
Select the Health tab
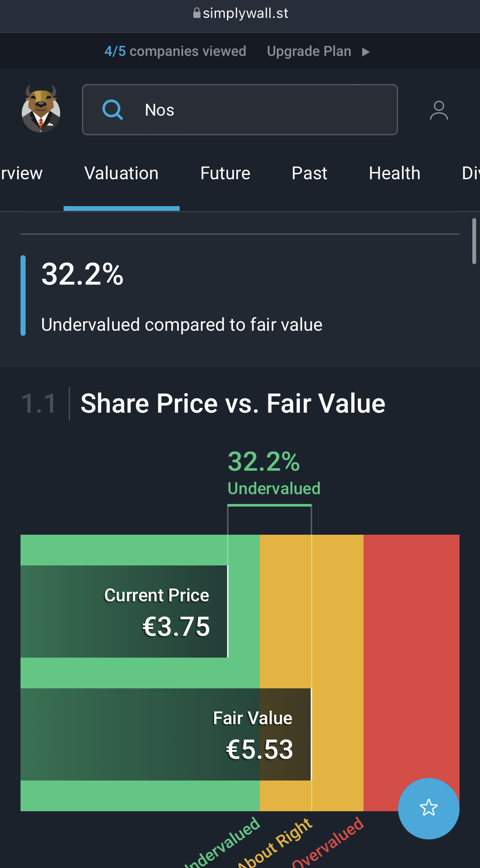(x=395, y=174)
